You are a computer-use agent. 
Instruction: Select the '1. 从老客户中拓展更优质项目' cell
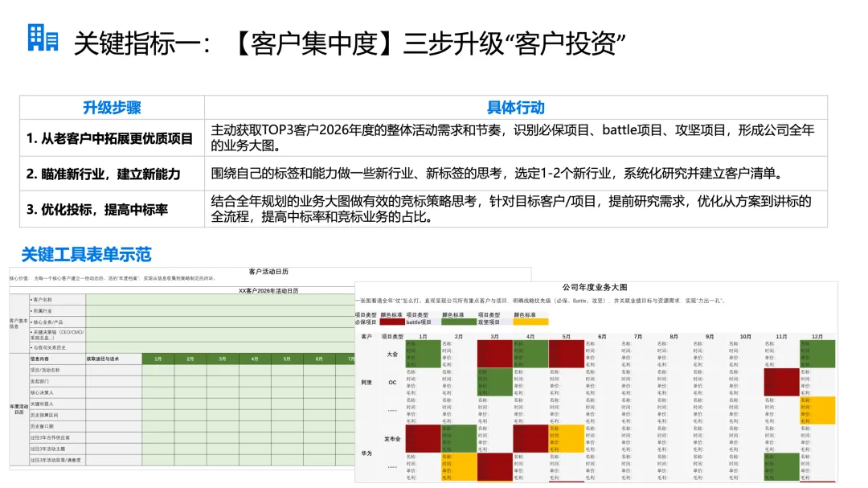click(112, 138)
